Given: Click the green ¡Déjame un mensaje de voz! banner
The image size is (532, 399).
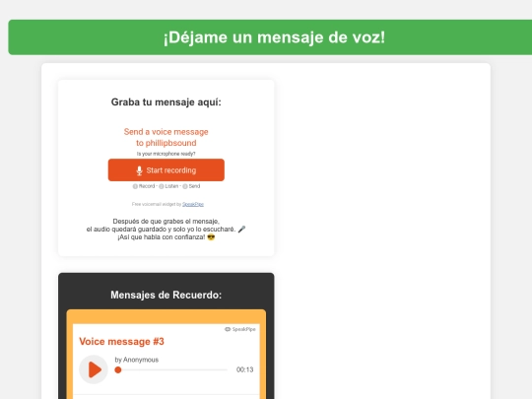Looking at the screenshot, I should (x=270, y=37).
